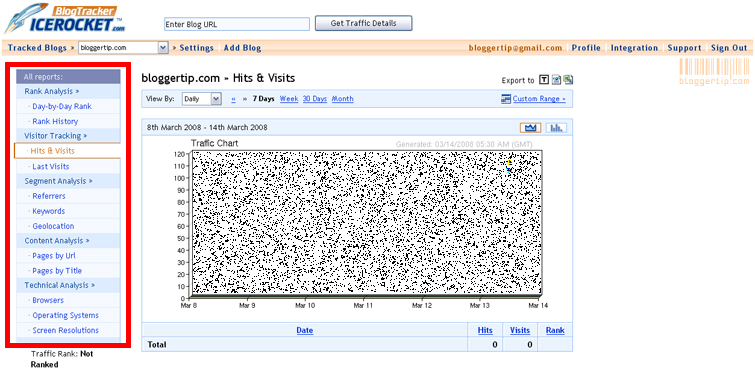Screen dimensions: 755x380
Task: Expand the Rank Analysis section
Action: coord(52,91)
